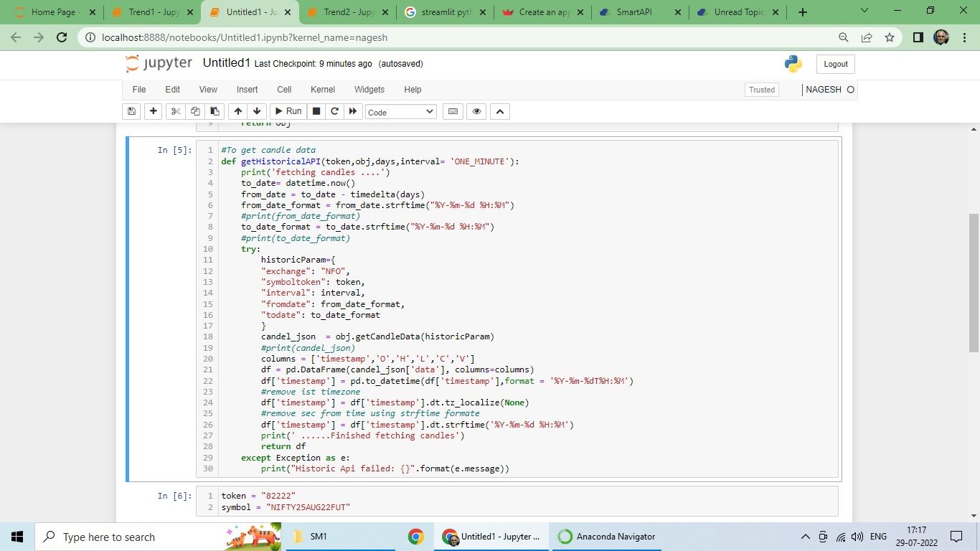Open Anaconda Navigator from taskbar
The width and height of the screenshot is (980, 551).
pos(608,537)
